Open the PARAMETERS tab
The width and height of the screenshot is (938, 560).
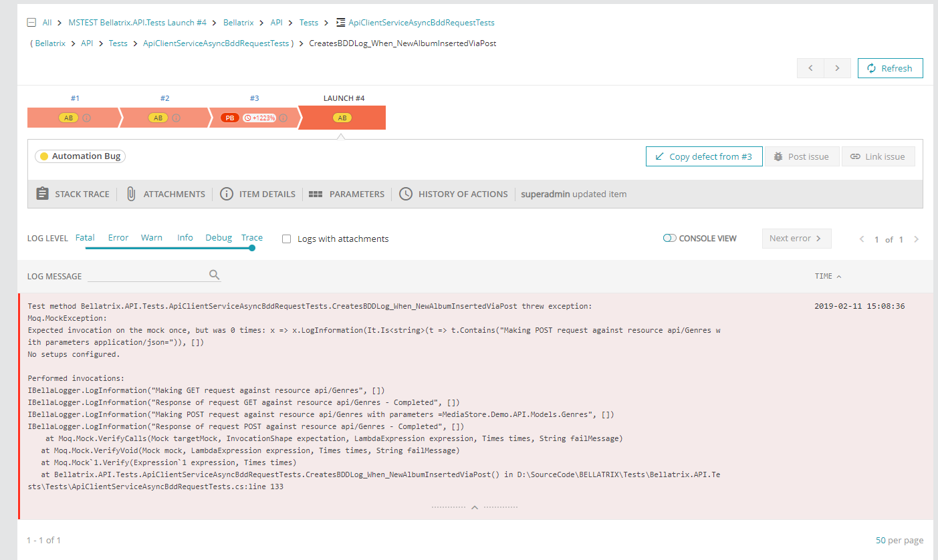(x=347, y=194)
